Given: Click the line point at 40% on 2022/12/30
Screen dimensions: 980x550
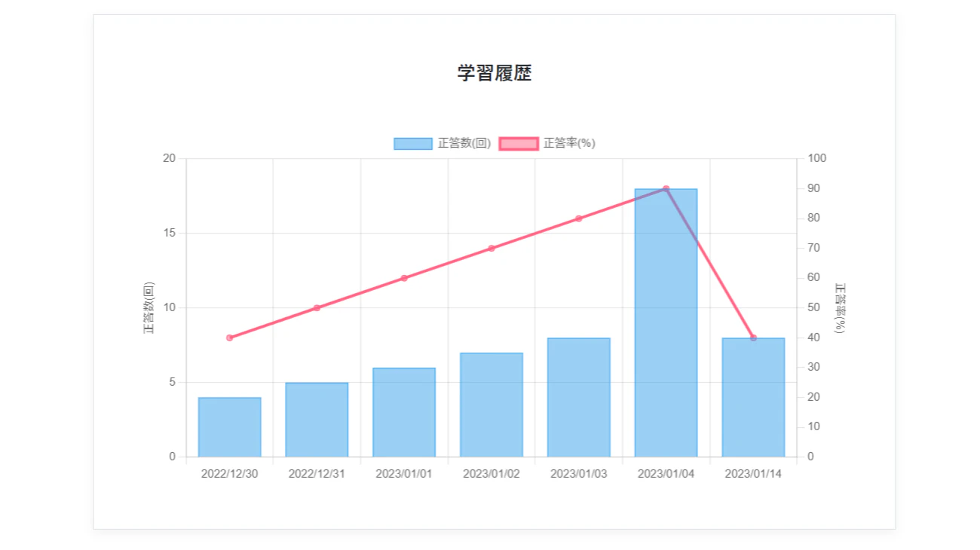Looking at the screenshot, I should click(230, 338).
